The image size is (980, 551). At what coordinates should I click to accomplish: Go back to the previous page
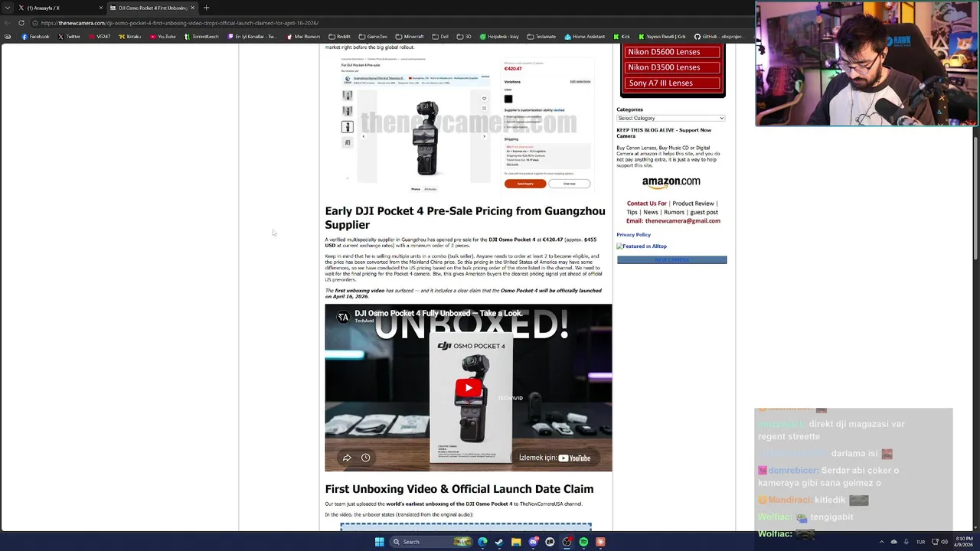pos(7,23)
